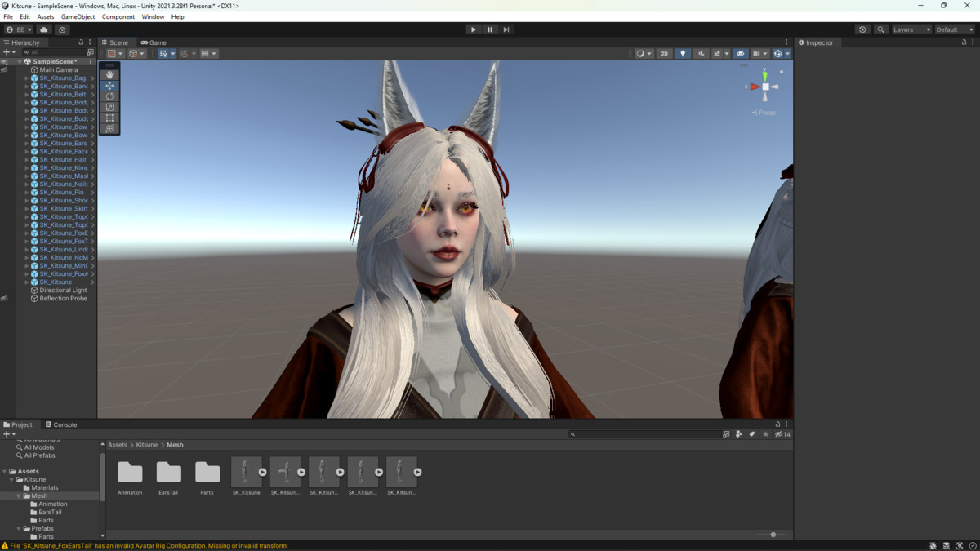Image resolution: width=980 pixels, height=551 pixels.
Task: Adjust the asset thumbnail size slider
Action: (x=773, y=535)
